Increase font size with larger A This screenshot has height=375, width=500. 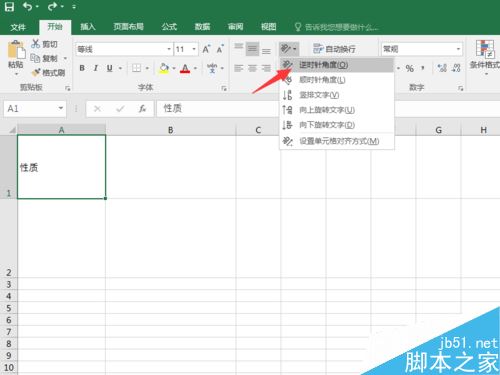pyautogui.click(x=206, y=49)
